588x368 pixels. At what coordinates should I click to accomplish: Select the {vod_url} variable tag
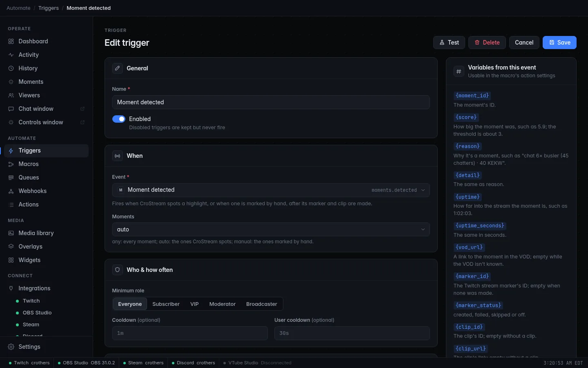[469, 247]
